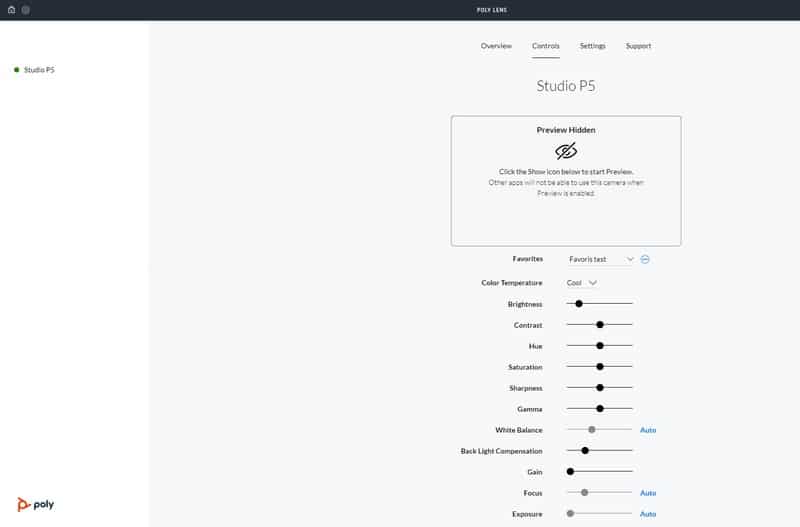The image size is (800, 527).
Task: Open the home icon in top bar
Action: click(11, 10)
